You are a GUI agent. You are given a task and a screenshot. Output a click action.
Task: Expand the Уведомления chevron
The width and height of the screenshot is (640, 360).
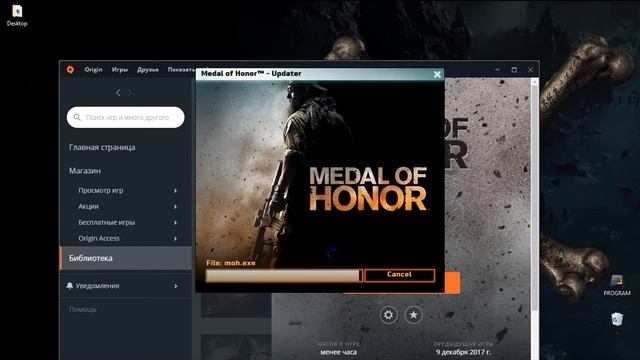click(176, 286)
